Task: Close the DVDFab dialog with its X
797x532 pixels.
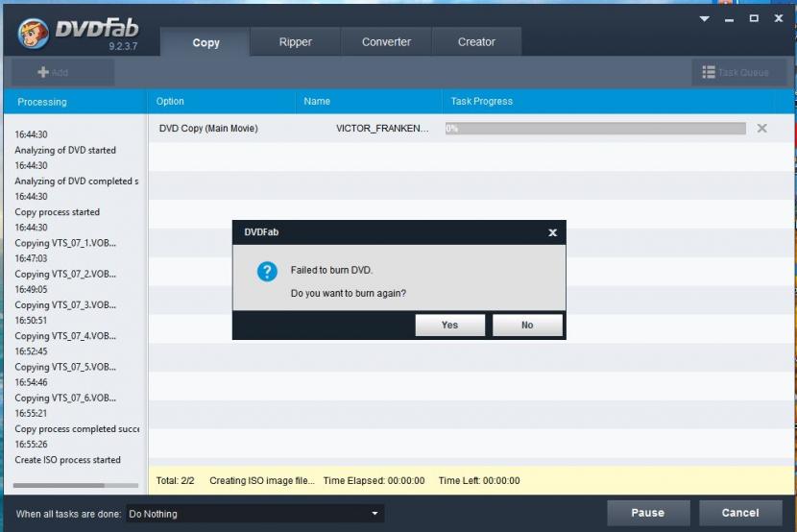Action: tap(552, 232)
